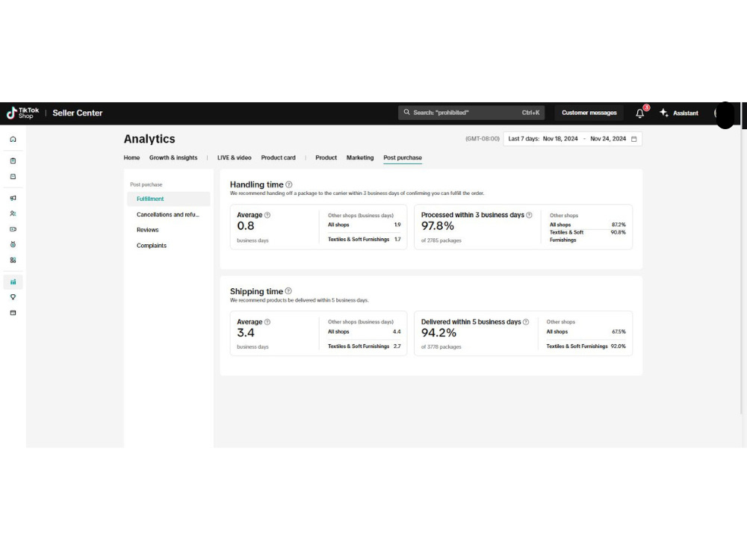Select the Analytics bar chart sidebar icon
This screenshot has width=747, height=560.
pos(13,282)
